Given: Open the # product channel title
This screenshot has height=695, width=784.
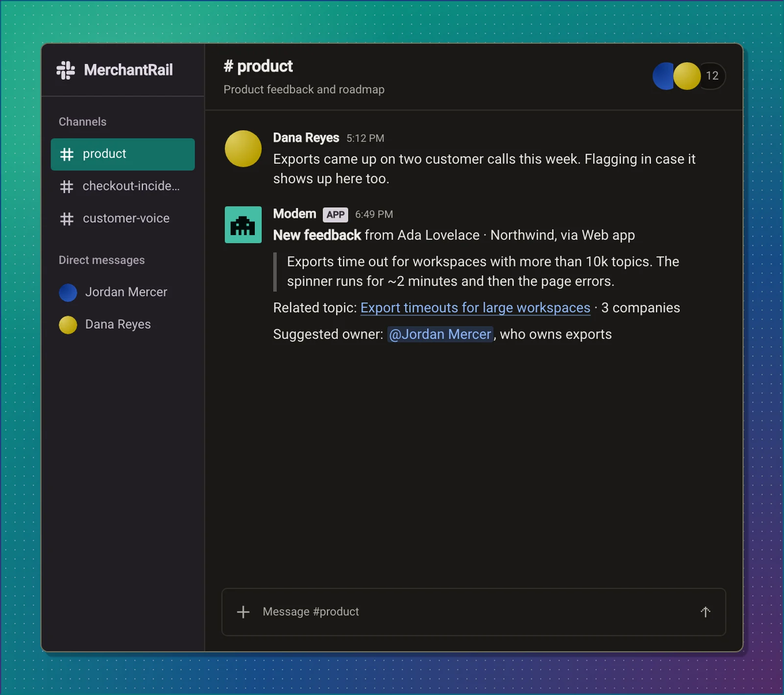Looking at the screenshot, I should pos(258,66).
